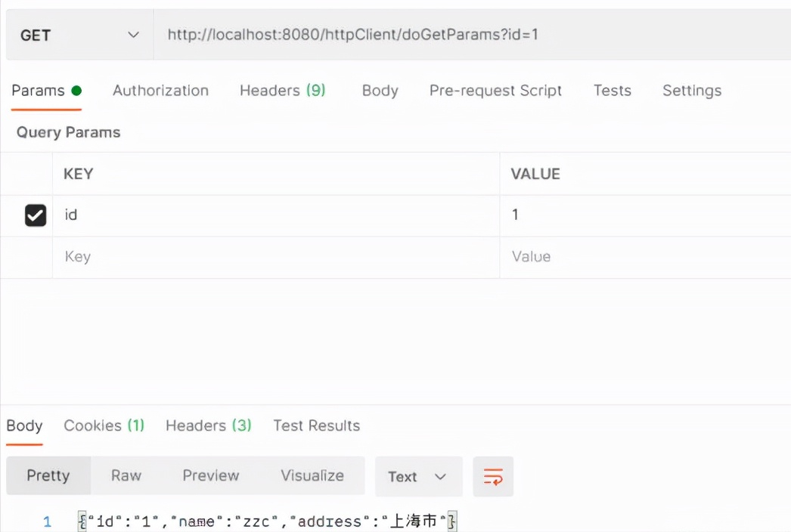Switch to the Tests tab
Screen dimensions: 791x532
pyautogui.click(x=612, y=91)
